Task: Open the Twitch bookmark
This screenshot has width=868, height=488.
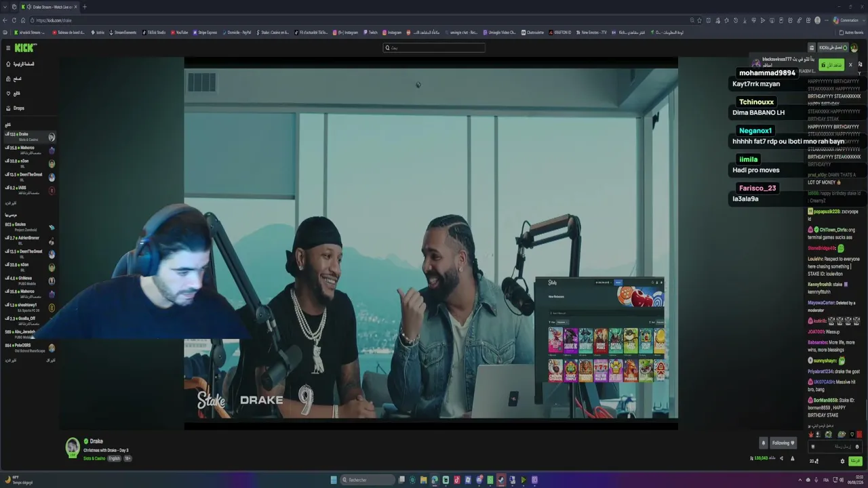Action: pos(370,33)
